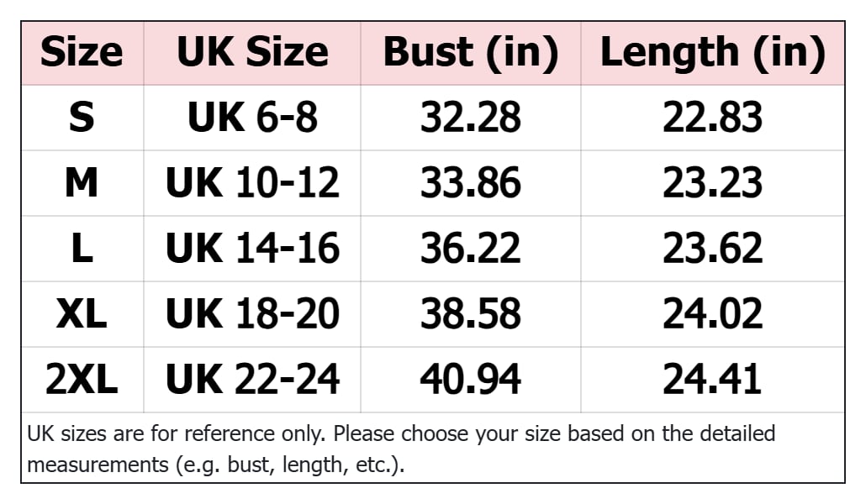Click the UK 22-24 cell

click(x=252, y=380)
